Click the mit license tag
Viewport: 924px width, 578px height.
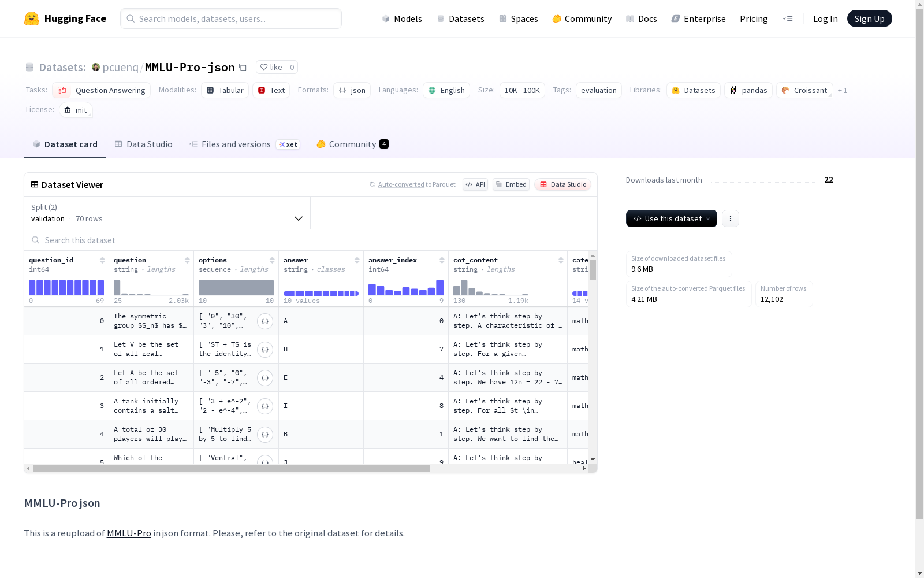(76, 110)
